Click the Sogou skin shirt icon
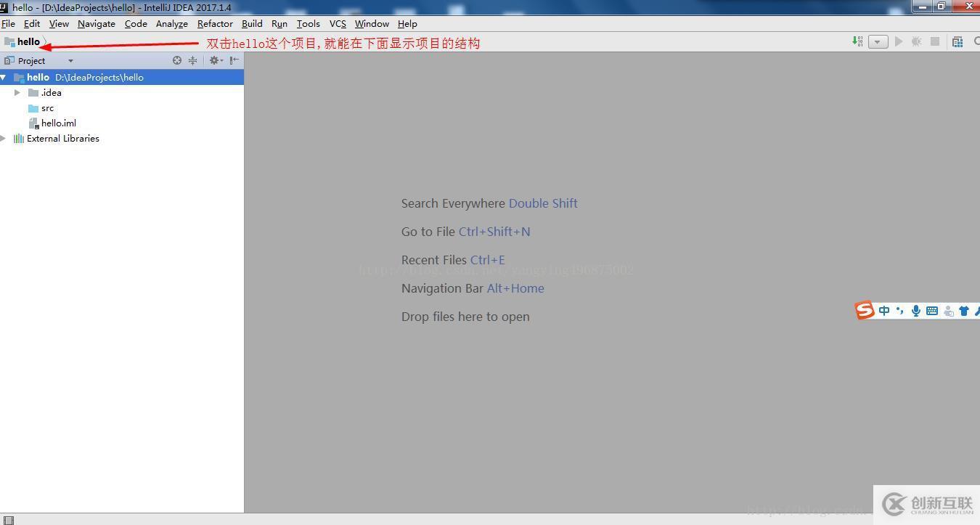 pyautogui.click(x=964, y=311)
